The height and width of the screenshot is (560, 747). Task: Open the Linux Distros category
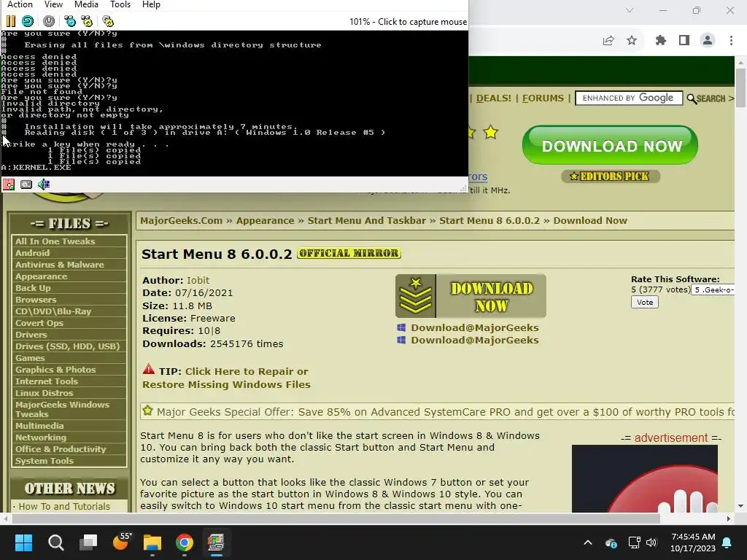tap(44, 393)
